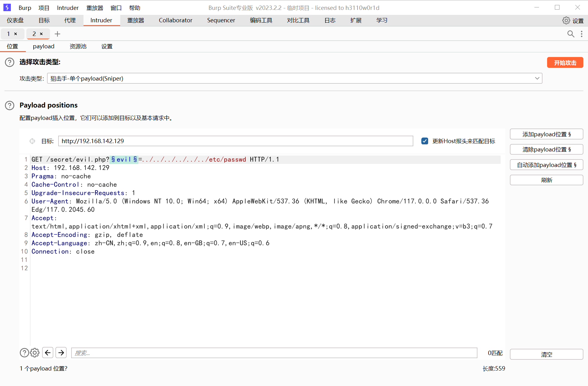Image resolution: width=588 pixels, height=386 pixels.
Task: Open the Collaborator tab
Action: point(176,20)
